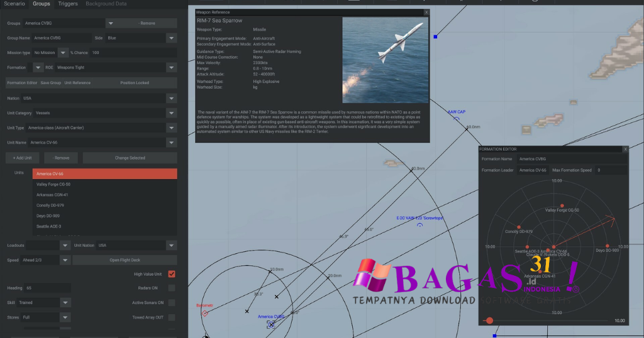
Task: Click the Save Group button
Action: click(x=50, y=83)
